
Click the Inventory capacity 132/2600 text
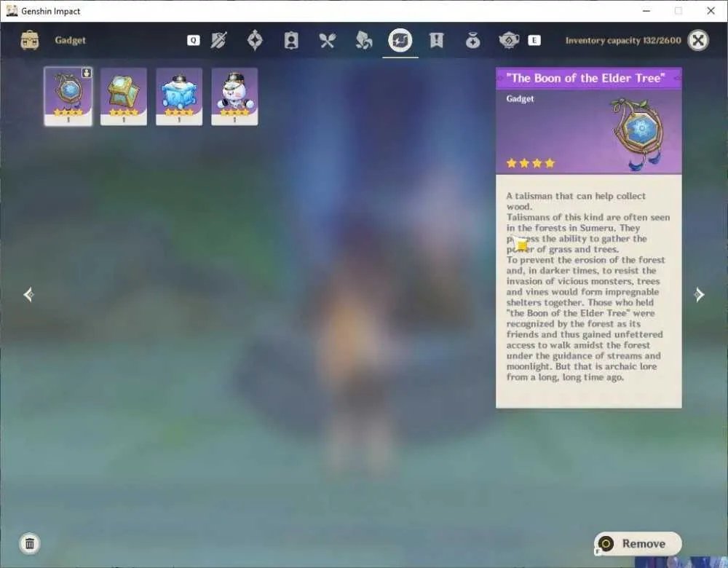[x=623, y=40]
